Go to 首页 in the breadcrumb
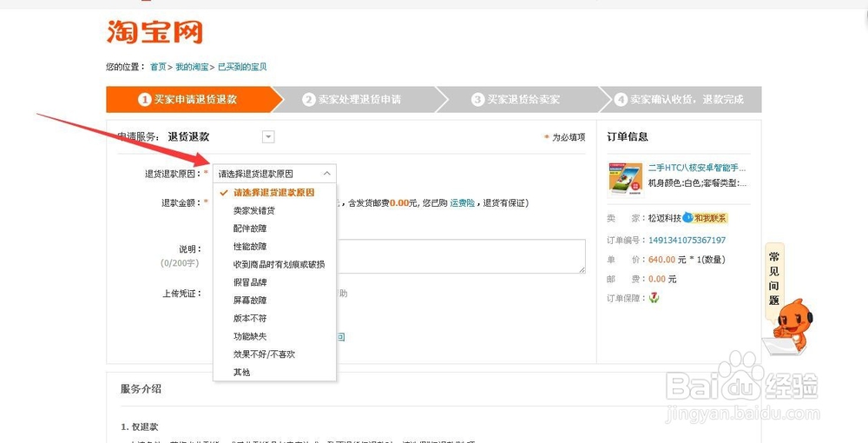 158,67
